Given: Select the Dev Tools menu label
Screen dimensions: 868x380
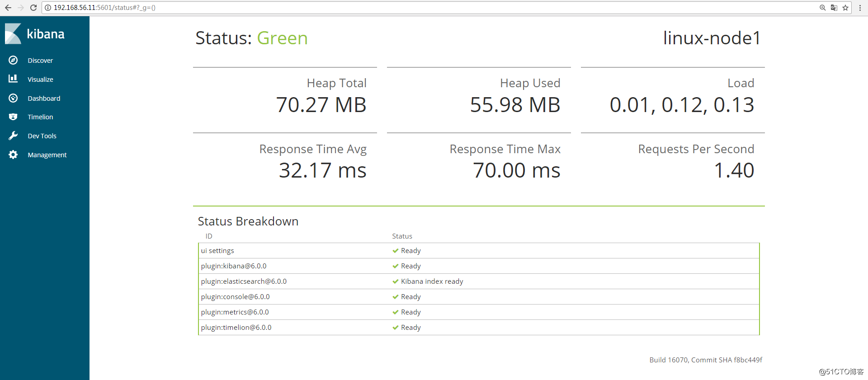Looking at the screenshot, I should pyautogui.click(x=42, y=136).
